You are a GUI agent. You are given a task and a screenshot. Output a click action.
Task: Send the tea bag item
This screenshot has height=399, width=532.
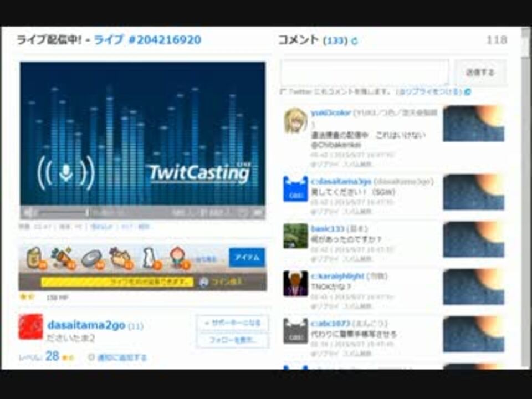[x=36, y=258]
